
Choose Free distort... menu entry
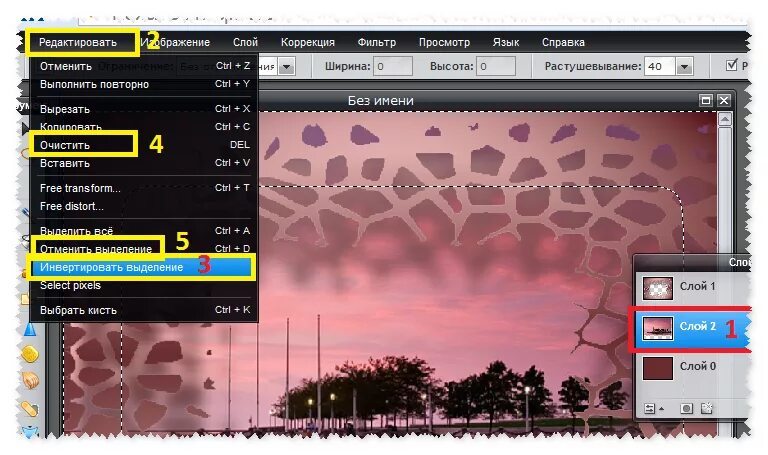144,206
